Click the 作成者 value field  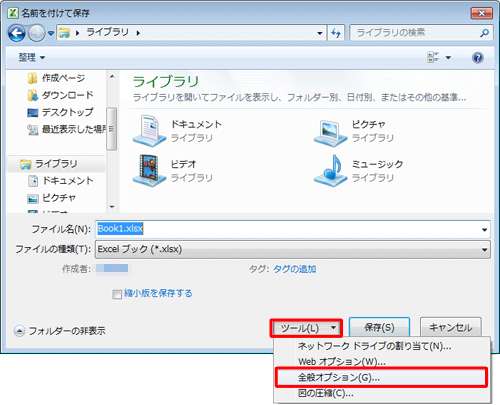[x=113, y=269]
